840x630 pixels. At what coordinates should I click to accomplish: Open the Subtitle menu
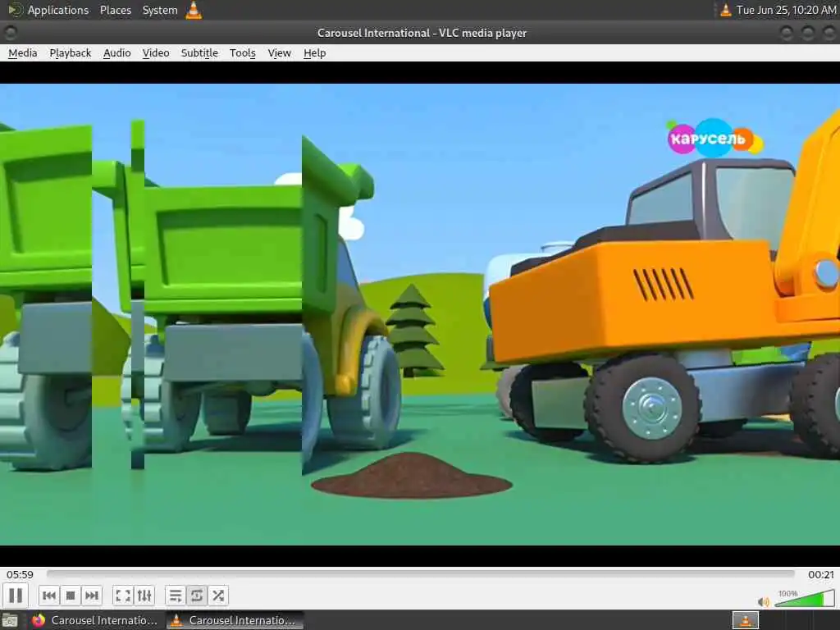click(199, 53)
